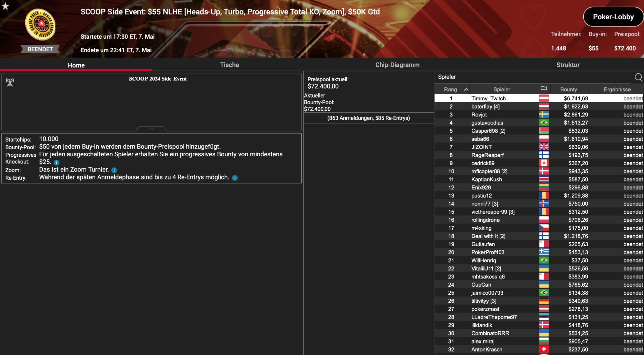Open the Tische tab
The image size is (644, 355).
[x=229, y=65]
